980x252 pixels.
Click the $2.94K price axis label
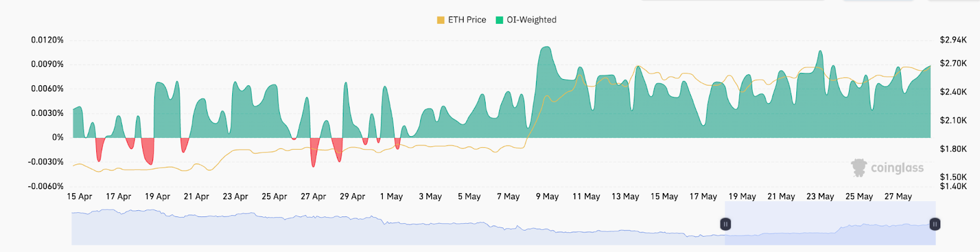click(953, 40)
